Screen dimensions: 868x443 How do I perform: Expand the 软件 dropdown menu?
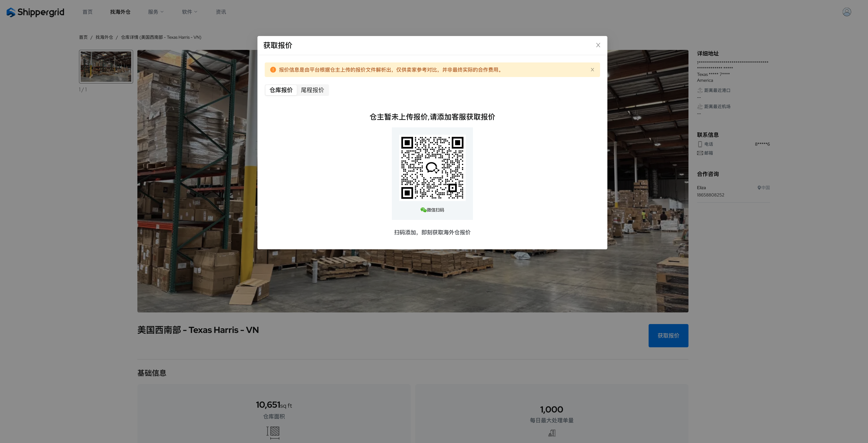click(x=189, y=12)
